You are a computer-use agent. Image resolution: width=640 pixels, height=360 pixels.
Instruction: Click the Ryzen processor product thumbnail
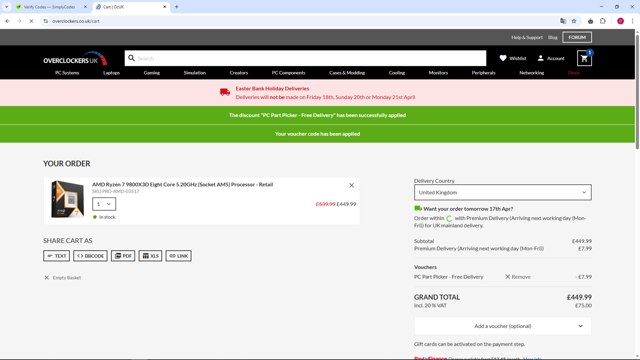67,199
